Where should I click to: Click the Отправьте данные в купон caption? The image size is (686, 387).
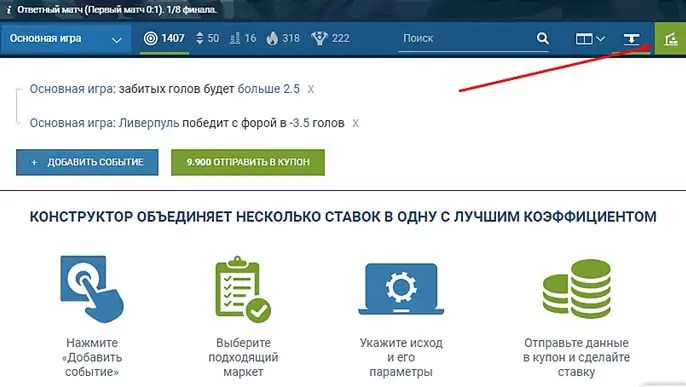coord(576,357)
